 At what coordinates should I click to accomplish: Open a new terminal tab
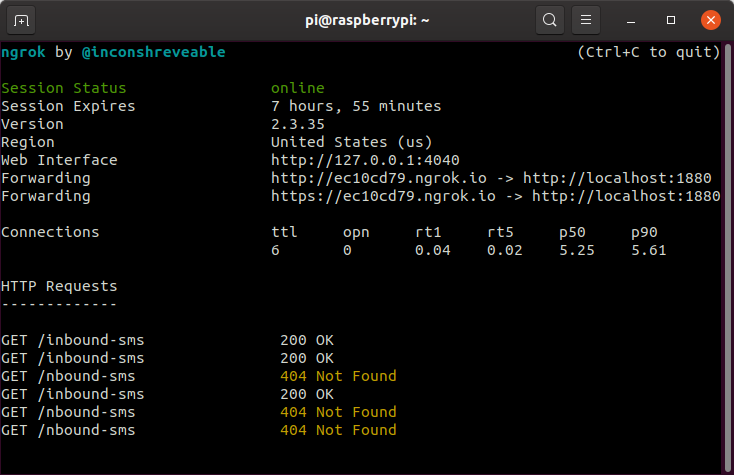click(21, 21)
